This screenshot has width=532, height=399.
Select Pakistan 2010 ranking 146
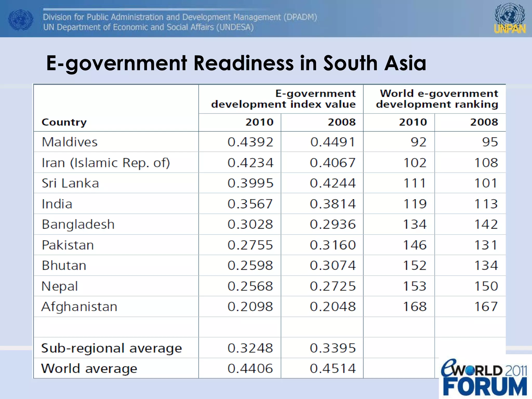click(x=415, y=245)
